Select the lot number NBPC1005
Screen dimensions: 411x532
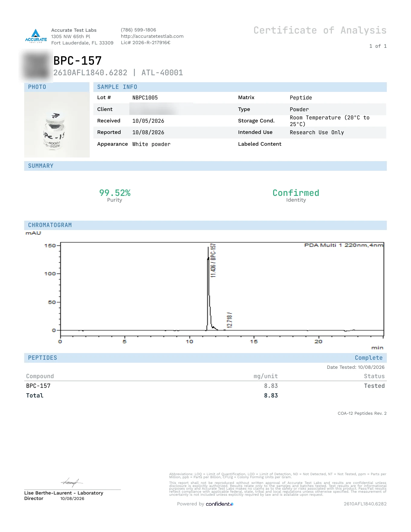pos(145,98)
